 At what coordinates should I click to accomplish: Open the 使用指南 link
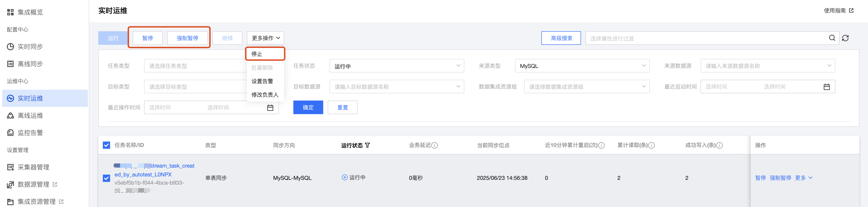pos(835,10)
